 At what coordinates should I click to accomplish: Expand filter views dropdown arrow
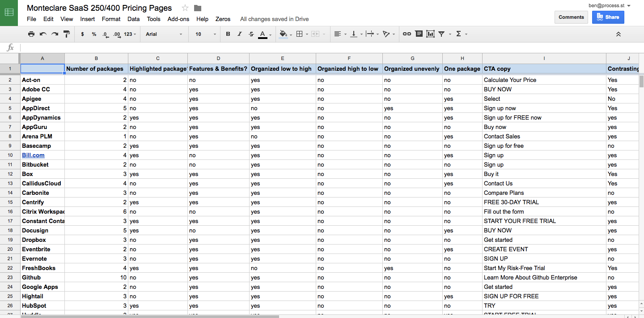(449, 34)
